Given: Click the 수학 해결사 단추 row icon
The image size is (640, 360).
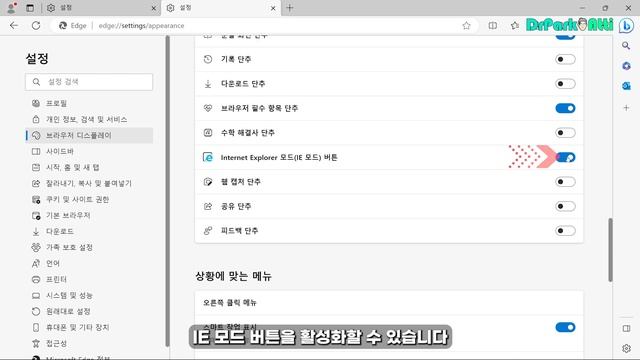Looking at the screenshot, I should 208,133.
